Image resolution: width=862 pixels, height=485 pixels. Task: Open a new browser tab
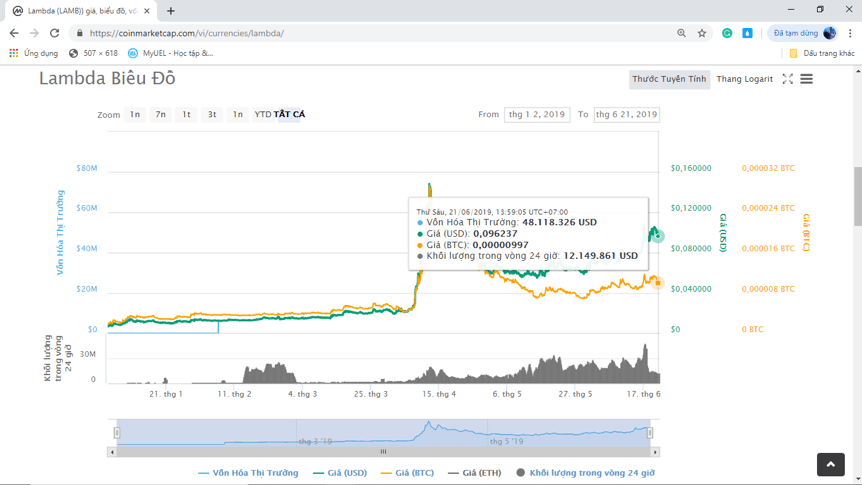170,11
